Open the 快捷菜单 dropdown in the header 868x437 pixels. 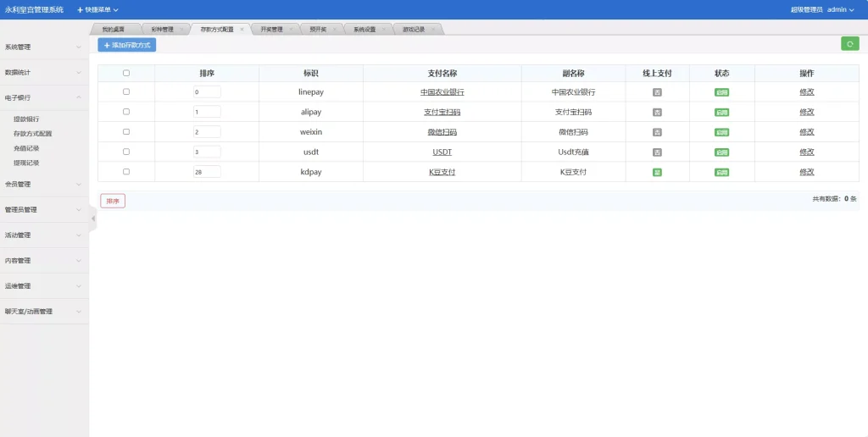98,9
